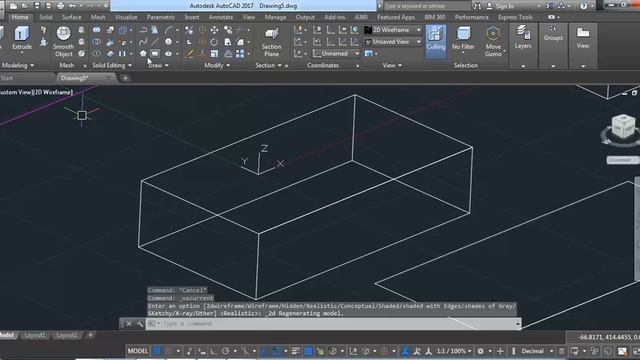Select the Polyline draw tool
640x360 pixels.
point(143,30)
